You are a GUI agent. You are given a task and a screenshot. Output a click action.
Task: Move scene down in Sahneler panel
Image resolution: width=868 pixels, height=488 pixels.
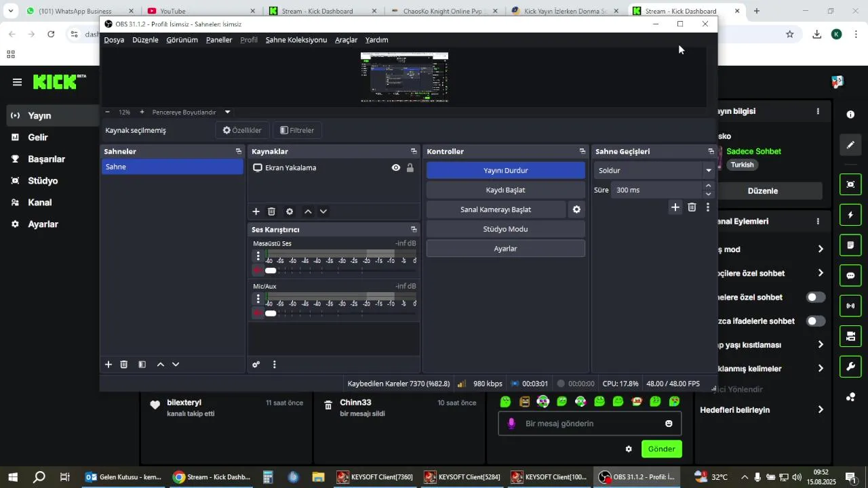176,365
